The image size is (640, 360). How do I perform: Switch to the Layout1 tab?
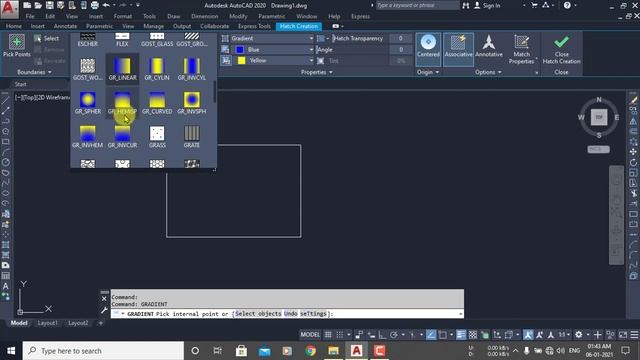click(47, 323)
